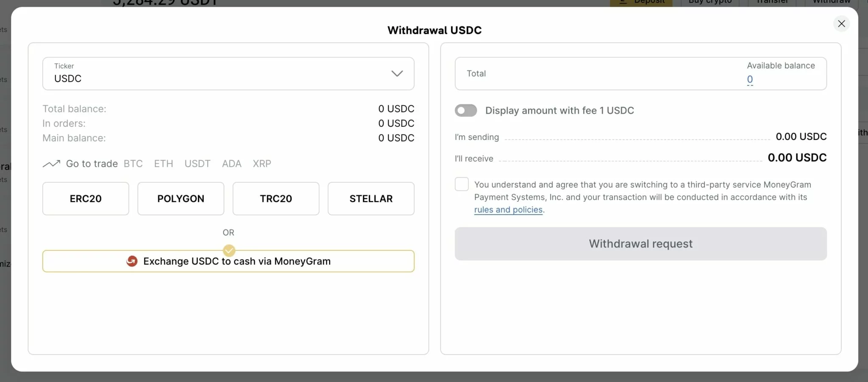This screenshot has height=382, width=868.
Task: Open BTC quick trade link
Action: [x=133, y=163]
